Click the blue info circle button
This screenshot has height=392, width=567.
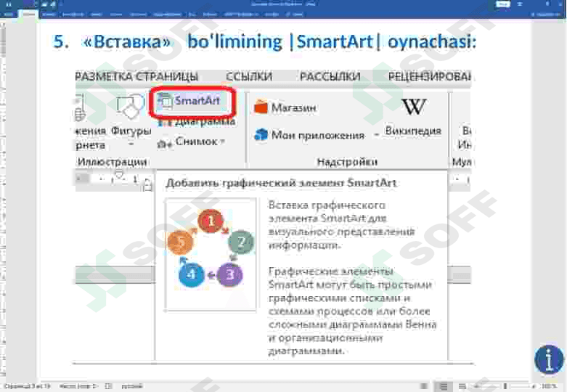click(x=549, y=359)
